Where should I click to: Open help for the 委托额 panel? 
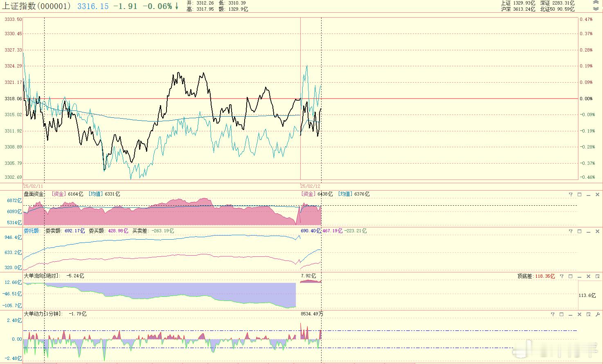tap(571, 231)
